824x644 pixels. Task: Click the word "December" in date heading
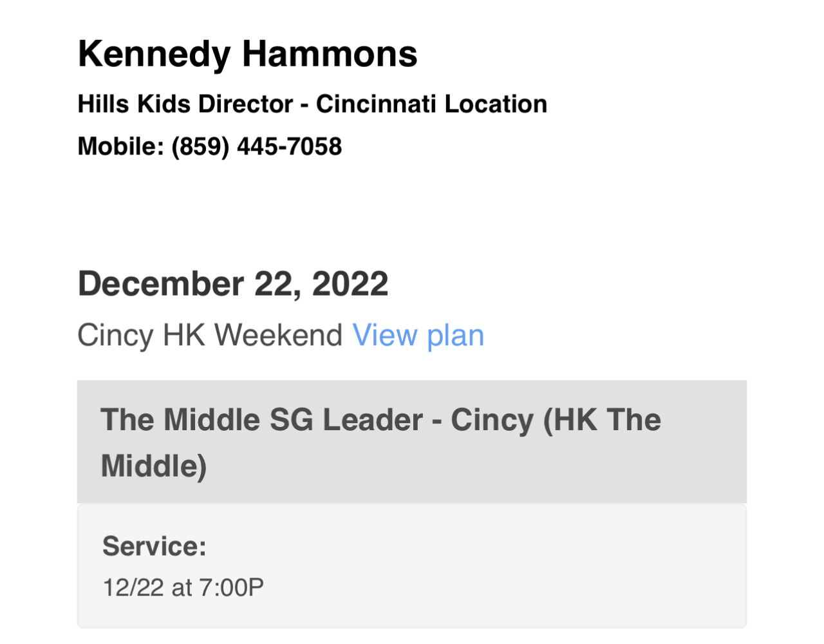click(x=161, y=284)
